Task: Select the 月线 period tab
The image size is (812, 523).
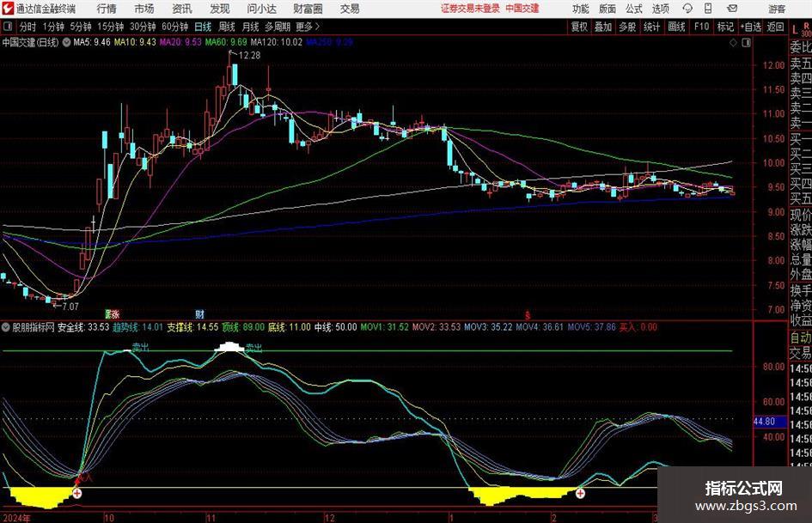Action: click(x=251, y=27)
